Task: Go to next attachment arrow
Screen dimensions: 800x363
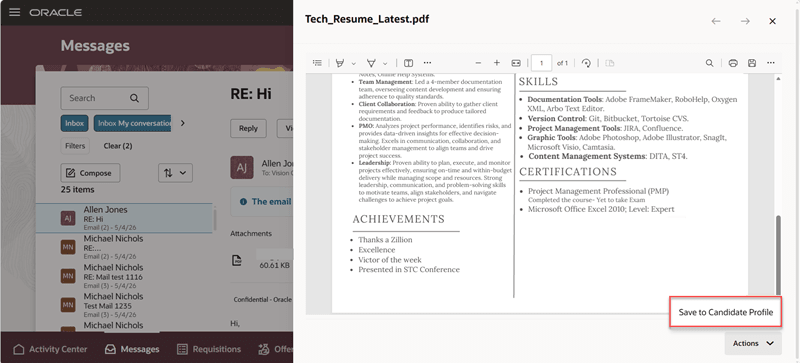Action: click(x=745, y=21)
